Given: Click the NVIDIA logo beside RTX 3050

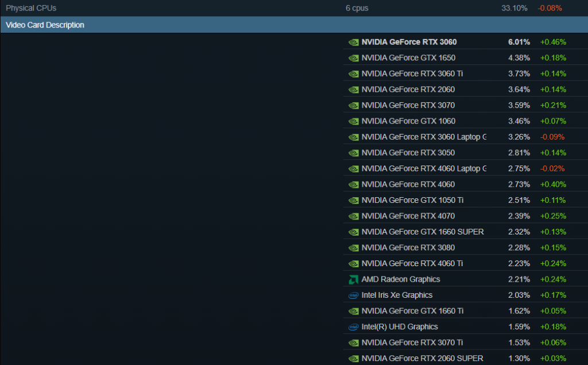Looking at the screenshot, I should (353, 153).
